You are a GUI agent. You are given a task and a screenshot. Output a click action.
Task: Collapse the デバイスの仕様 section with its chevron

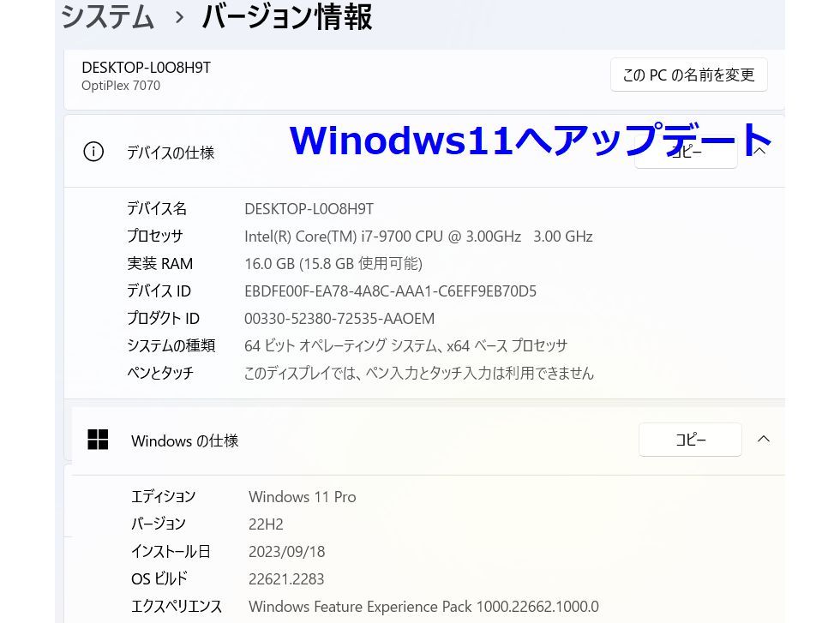coord(759,151)
